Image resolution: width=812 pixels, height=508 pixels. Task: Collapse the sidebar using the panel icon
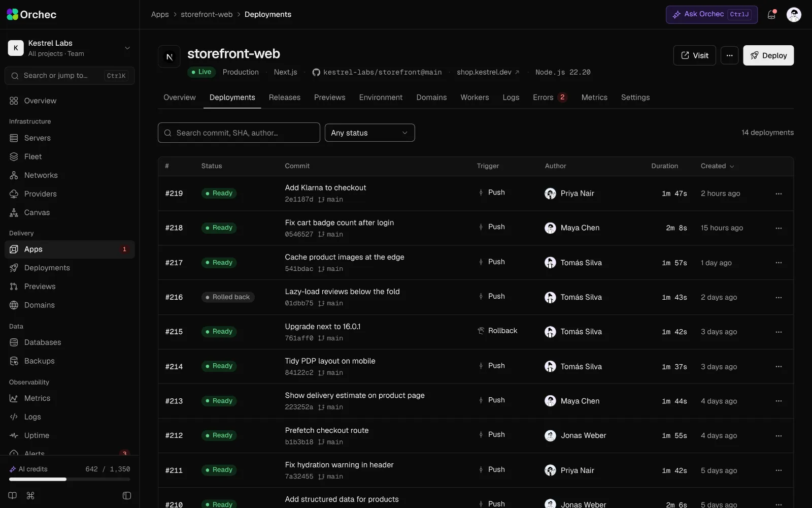tap(127, 495)
